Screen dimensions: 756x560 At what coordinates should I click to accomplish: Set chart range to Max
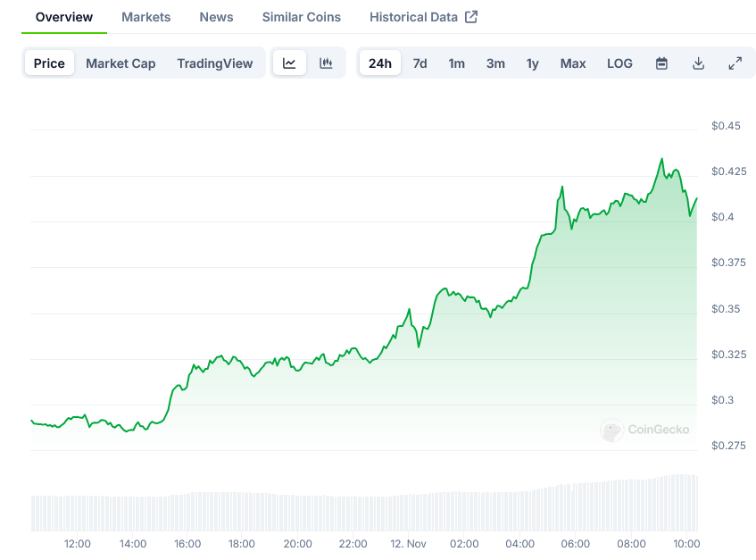573,63
